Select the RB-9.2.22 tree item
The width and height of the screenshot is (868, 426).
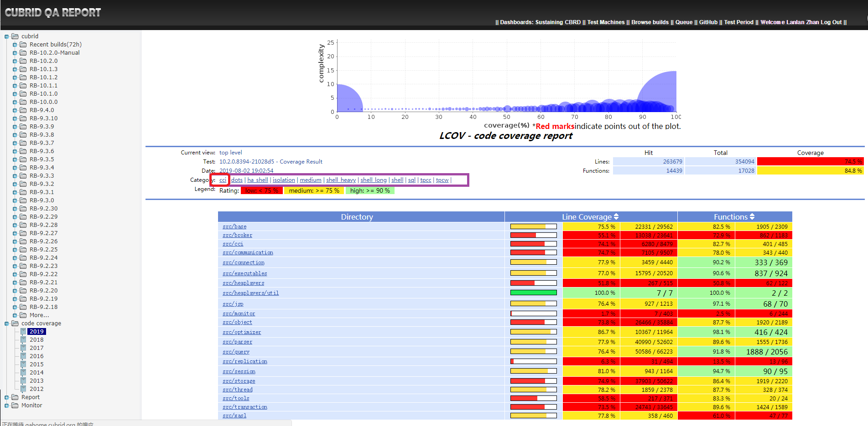(x=44, y=274)
